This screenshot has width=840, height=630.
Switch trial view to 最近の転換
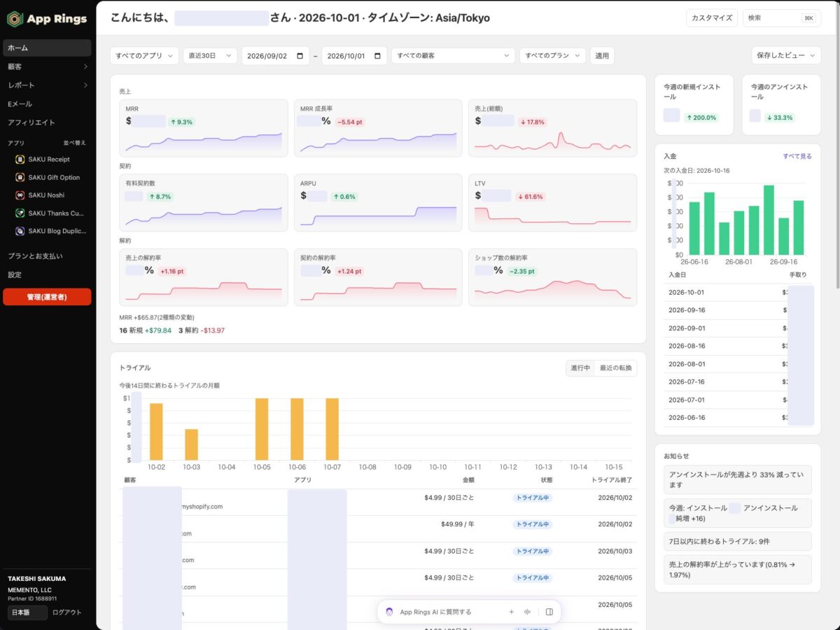[x=615, y=368]
